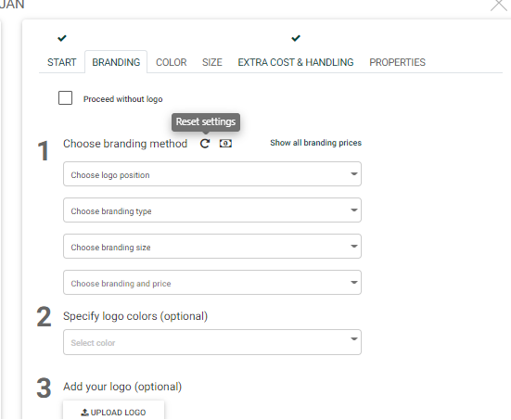Open the Choose logo position dropdown
Viewport: 511px width, 420px height.
click(212, 174)
